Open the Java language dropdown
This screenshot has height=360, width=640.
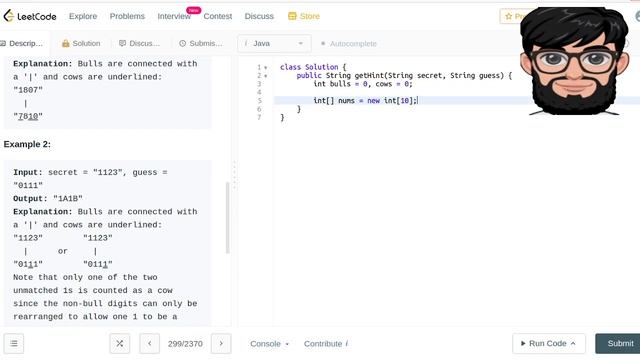274,43
